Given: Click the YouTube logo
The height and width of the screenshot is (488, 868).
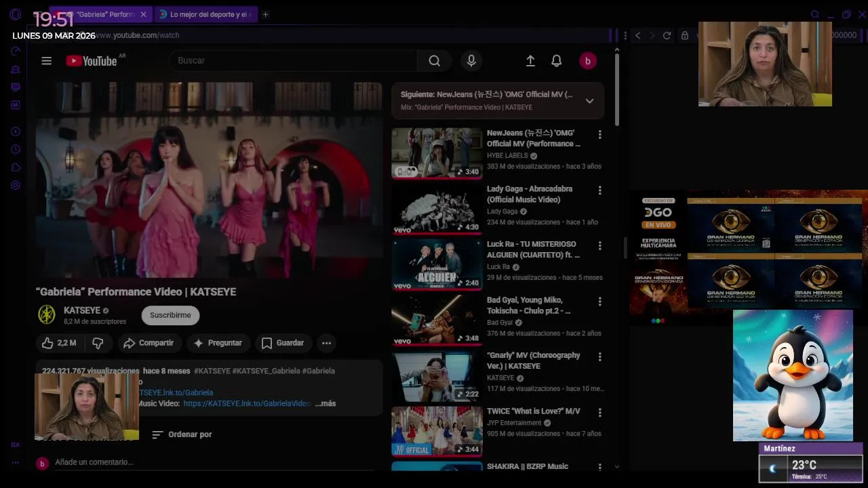Looking at the screenshot, I should 92,61.
